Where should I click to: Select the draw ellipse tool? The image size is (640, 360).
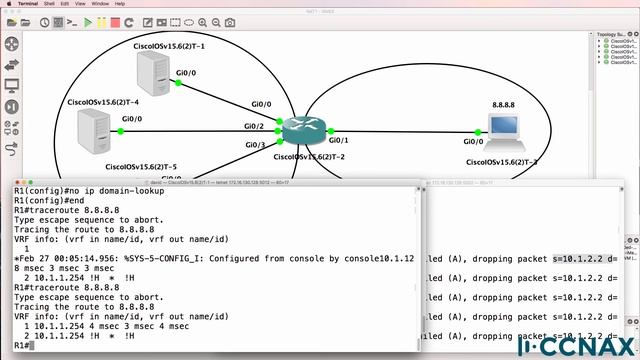coord(189,22)
